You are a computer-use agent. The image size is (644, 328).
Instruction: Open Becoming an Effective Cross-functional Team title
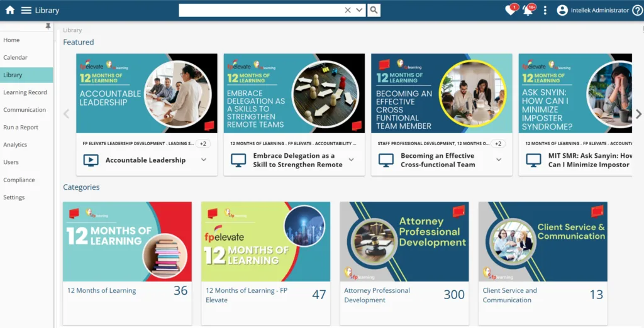click(438, 160)
